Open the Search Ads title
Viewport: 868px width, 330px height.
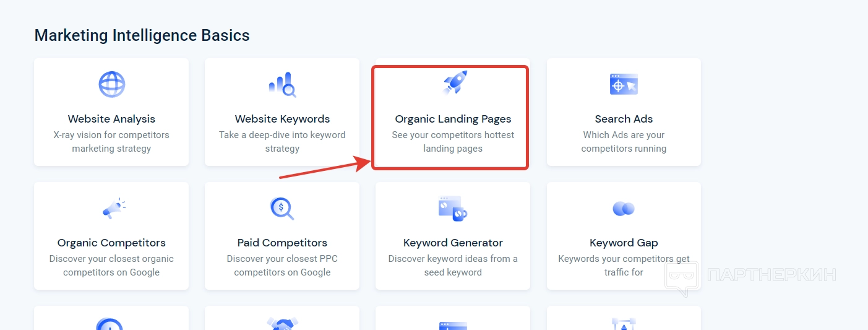[x=624, y=119]
